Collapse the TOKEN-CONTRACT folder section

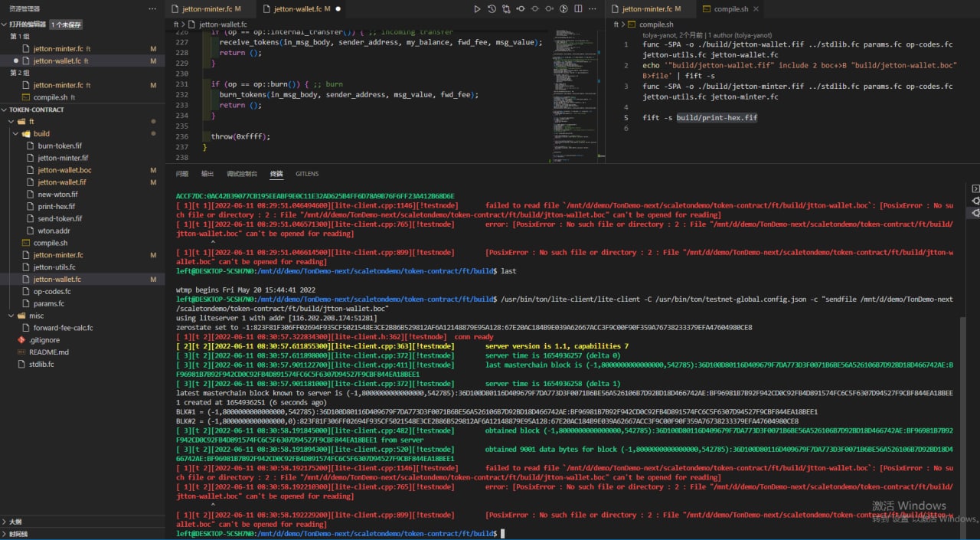(x=83, y=110)
